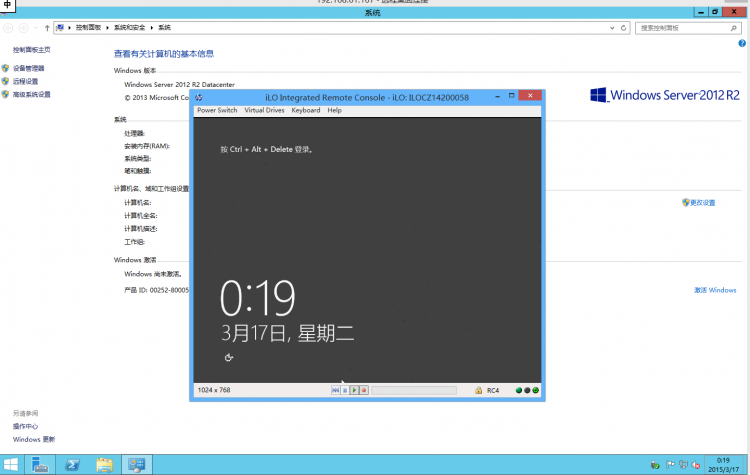Screen dimensions: 750x475
Task: Click the red record button in iLO console
Action: point(364,390)
